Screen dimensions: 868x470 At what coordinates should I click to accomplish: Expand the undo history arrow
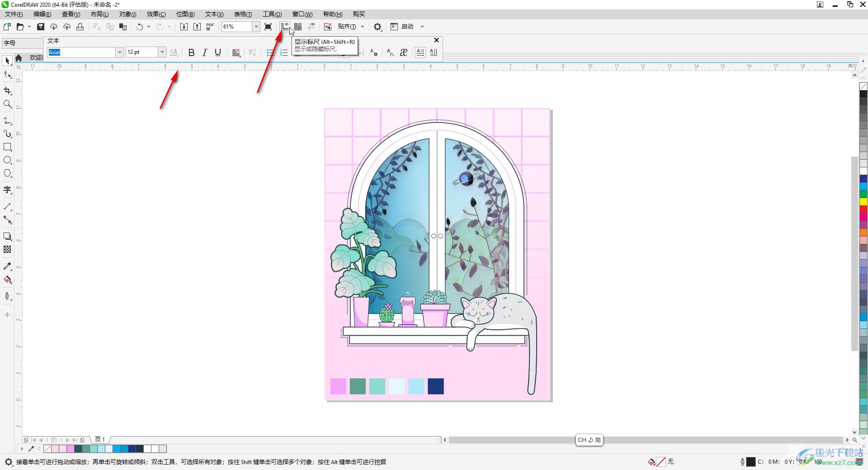click(149, 27)
